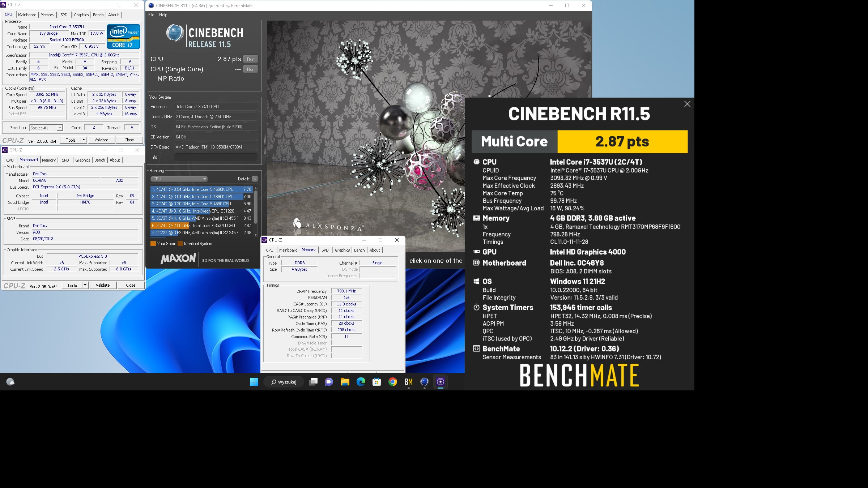Screen dimensions: 868x488
Task: Switch to CPU-Z via taskbar icon
Action: pos(440,382)
